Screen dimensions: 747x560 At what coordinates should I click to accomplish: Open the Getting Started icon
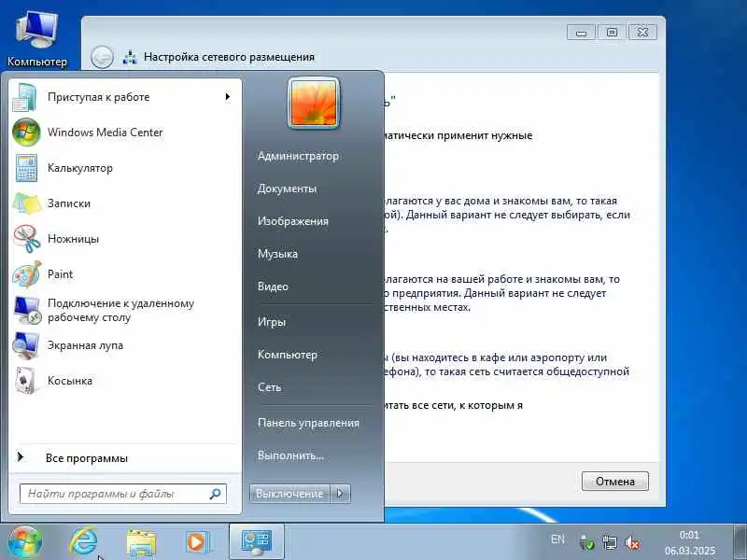click(x=25, y=97)
